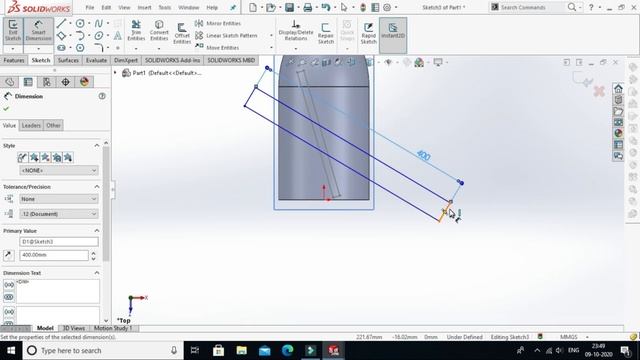Click the New document icon

pyautogui.click(x=253, y=7)
